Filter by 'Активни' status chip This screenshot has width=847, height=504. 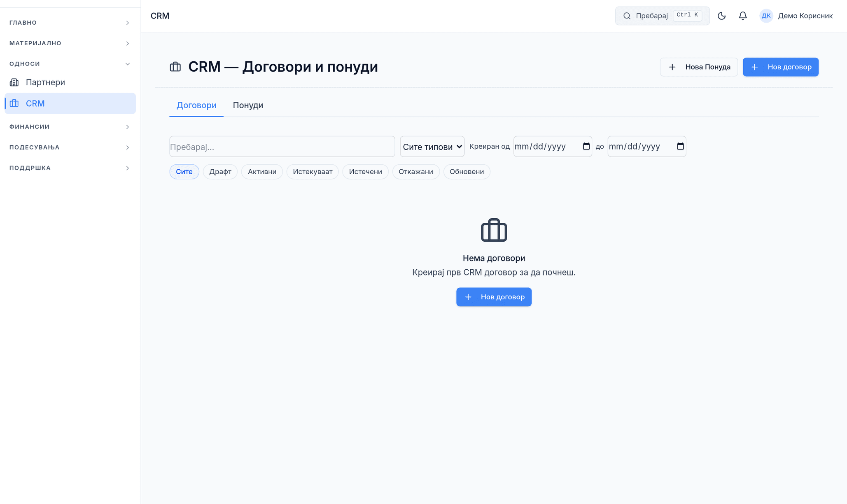(x=262, y=172)
